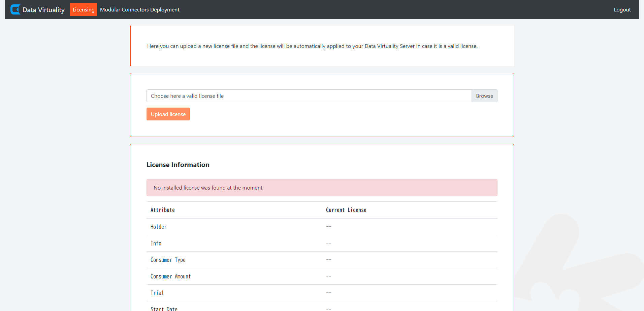This screenshot has width=644, height=311.
Task: Select the Trial row label
Action: coord(157,293)
